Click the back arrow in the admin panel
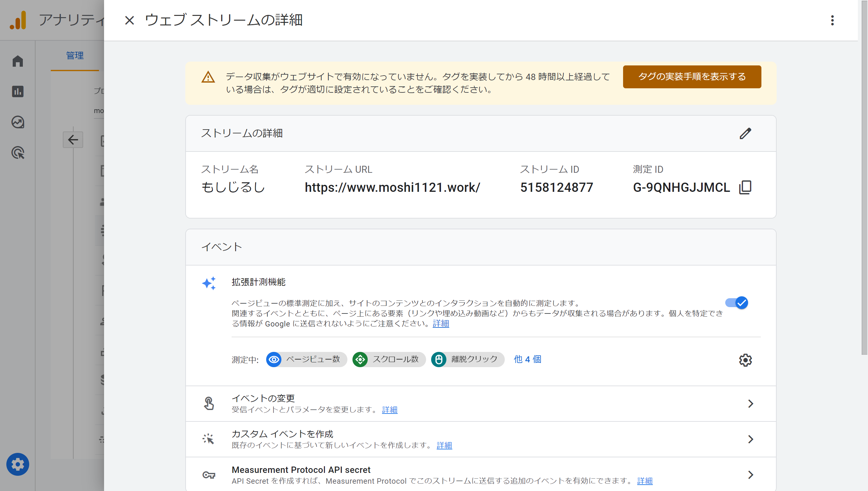The height and width of the screenshot is (491, 868). point(73,140)
